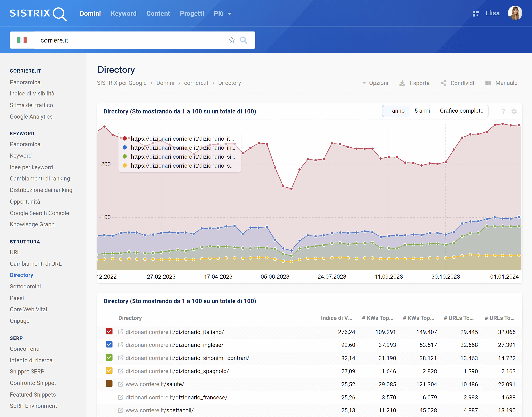Click yellow legend dot for dizionario_s
This screenshot has height=417, width=532.
125,166
